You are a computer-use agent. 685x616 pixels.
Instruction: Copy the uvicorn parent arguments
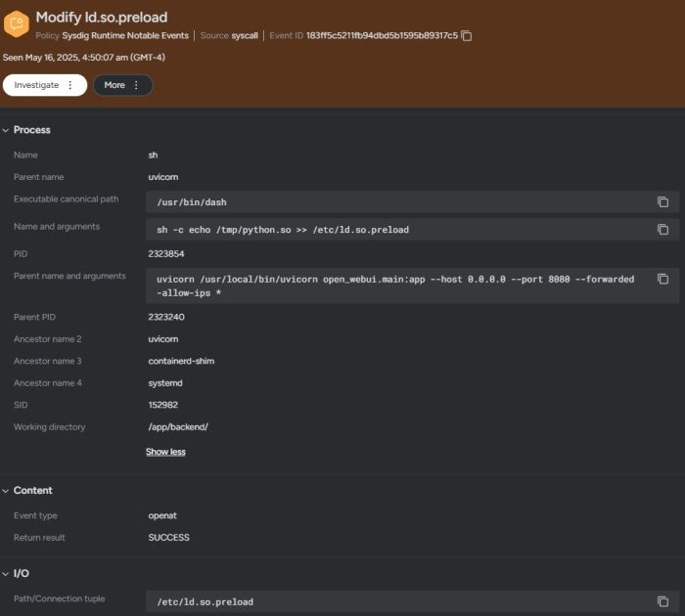tap(662, 279)
